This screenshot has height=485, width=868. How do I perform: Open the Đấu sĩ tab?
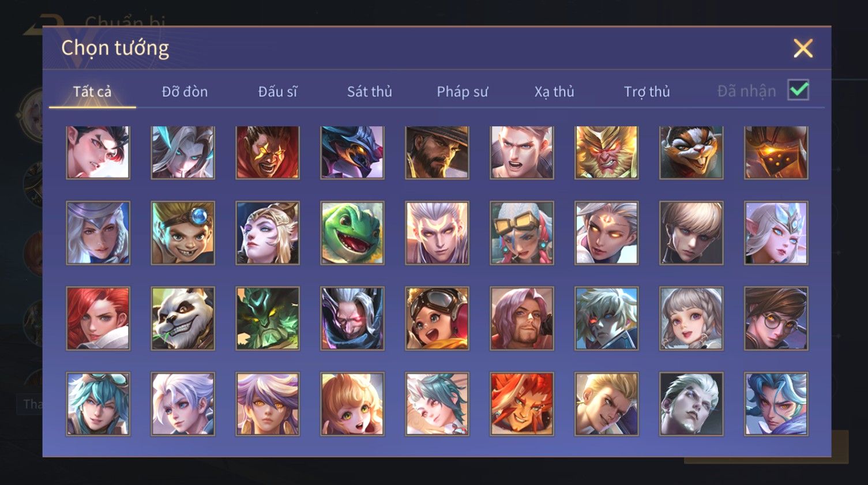tap(277, 92)
